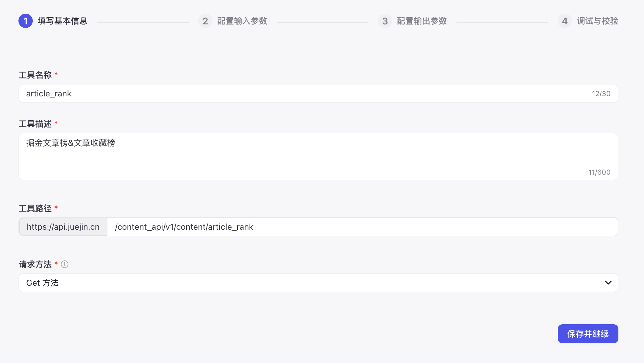Click the 11/600 character counter

click(x=599, y=172)
